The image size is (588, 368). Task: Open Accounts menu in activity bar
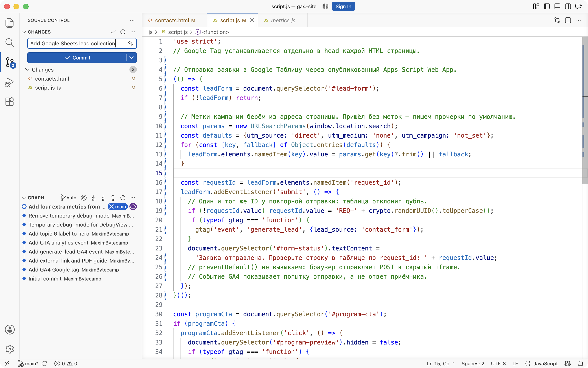[x=9, y=330]
